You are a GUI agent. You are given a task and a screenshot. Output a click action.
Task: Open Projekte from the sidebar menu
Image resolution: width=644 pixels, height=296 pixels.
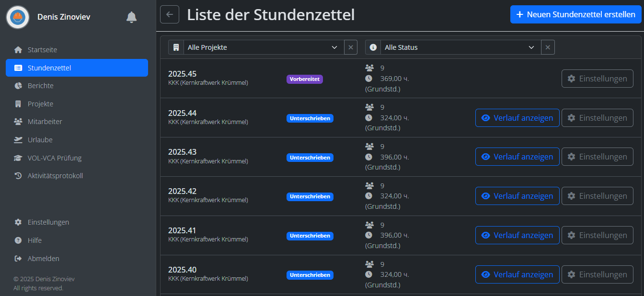click(x=41, y=103)
